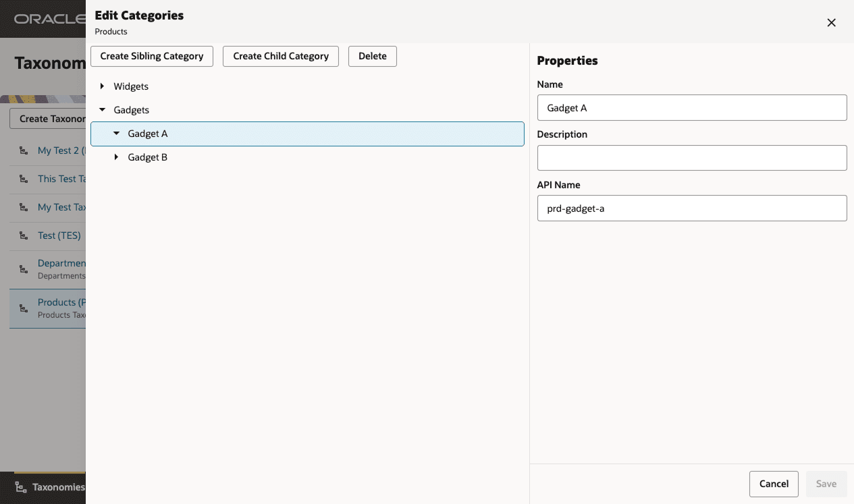Click into the Description field
Viewport: 854px width, 504px height.
coord(692,158)
